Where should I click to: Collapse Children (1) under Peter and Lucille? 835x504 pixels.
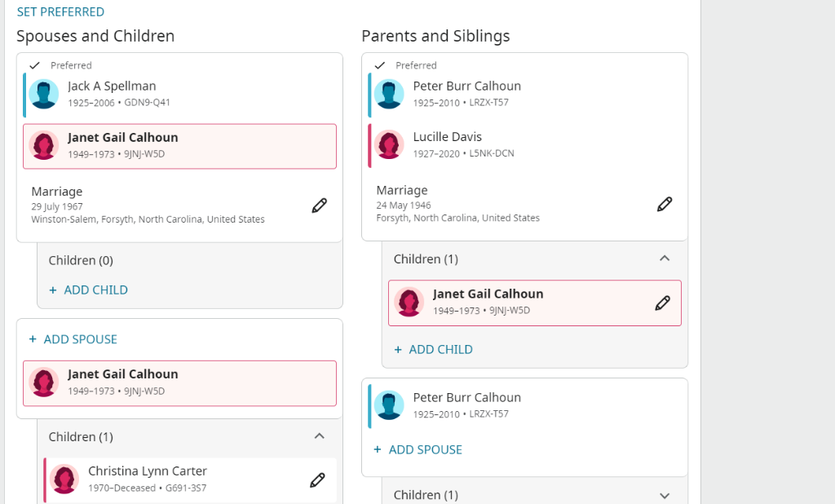(x=664, y=259)
